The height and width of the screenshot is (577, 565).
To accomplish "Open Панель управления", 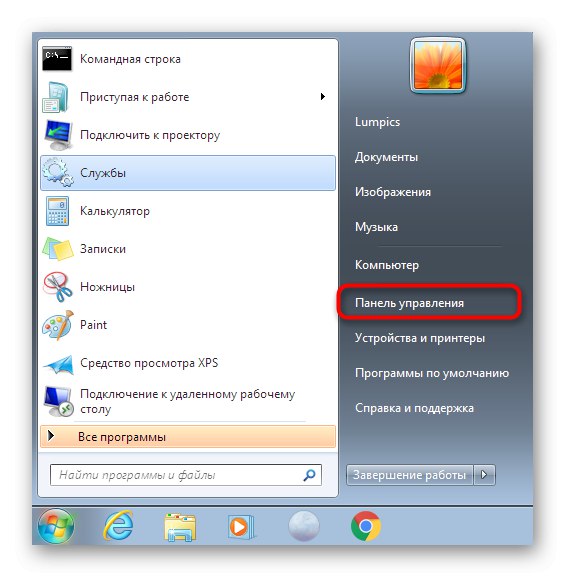I will 409,303.
